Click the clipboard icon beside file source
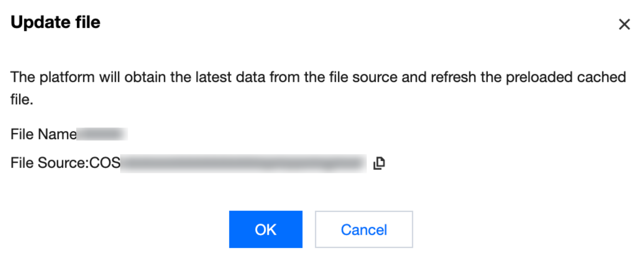This screenshot has width=644, height=259. tap(379, 163)
